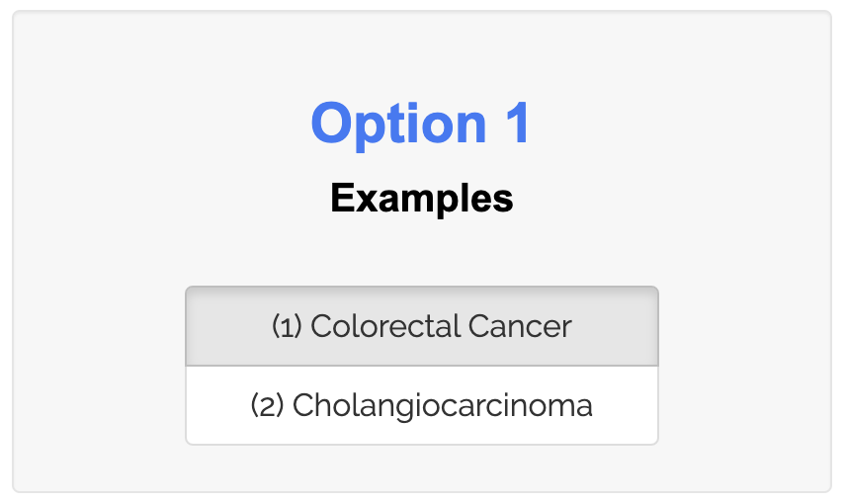This screenshot has height=504, width=846.
Task: Click the (2) number before Cholangiocarcinoma
Action: [267, 405]
